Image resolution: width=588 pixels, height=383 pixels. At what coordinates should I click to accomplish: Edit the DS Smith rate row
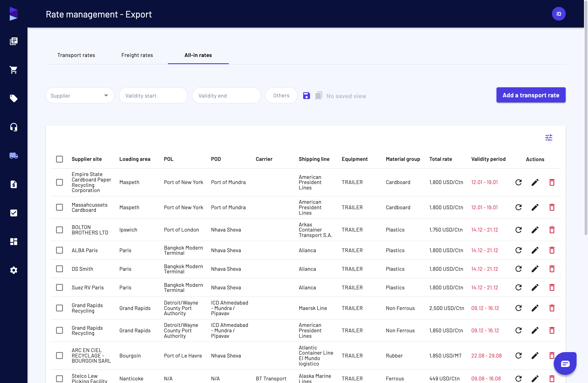[x=535, y=269]
